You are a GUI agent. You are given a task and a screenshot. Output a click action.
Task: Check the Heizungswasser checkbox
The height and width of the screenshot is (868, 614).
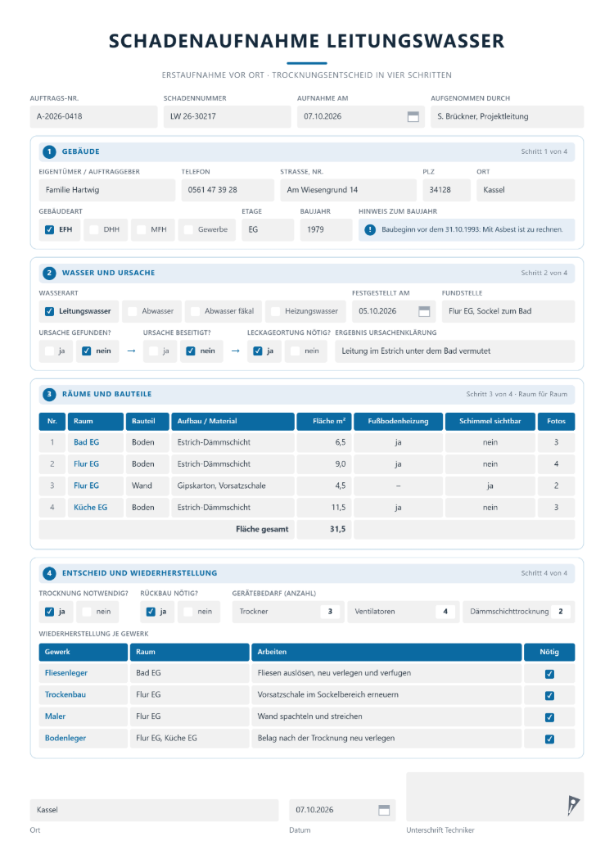tap(275, 312)
